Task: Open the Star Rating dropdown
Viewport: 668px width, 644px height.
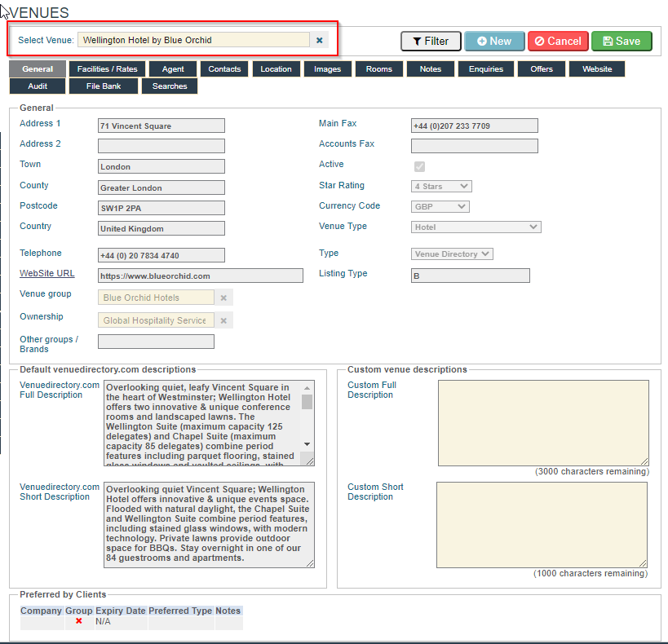Action: pyautogui.click(x=441, y=186)
